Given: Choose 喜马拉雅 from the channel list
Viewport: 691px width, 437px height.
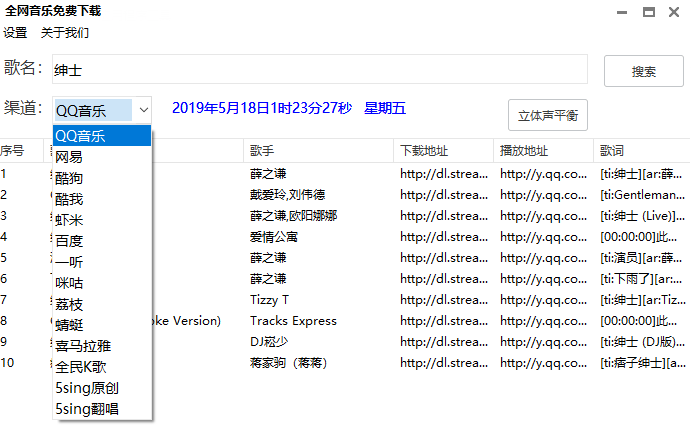Looking at the screenshot, I should point(102,346).
